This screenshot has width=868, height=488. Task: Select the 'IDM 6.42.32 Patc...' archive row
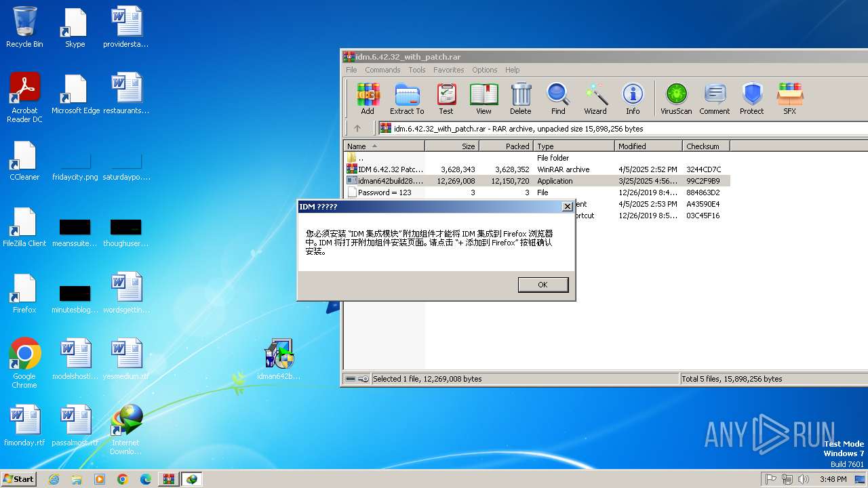coord(537,169)
